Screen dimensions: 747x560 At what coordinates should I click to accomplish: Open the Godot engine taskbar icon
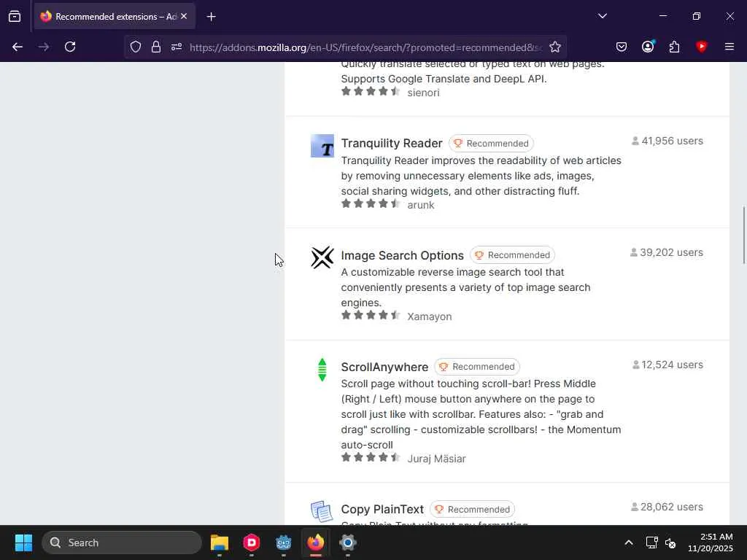pos(284,542)
